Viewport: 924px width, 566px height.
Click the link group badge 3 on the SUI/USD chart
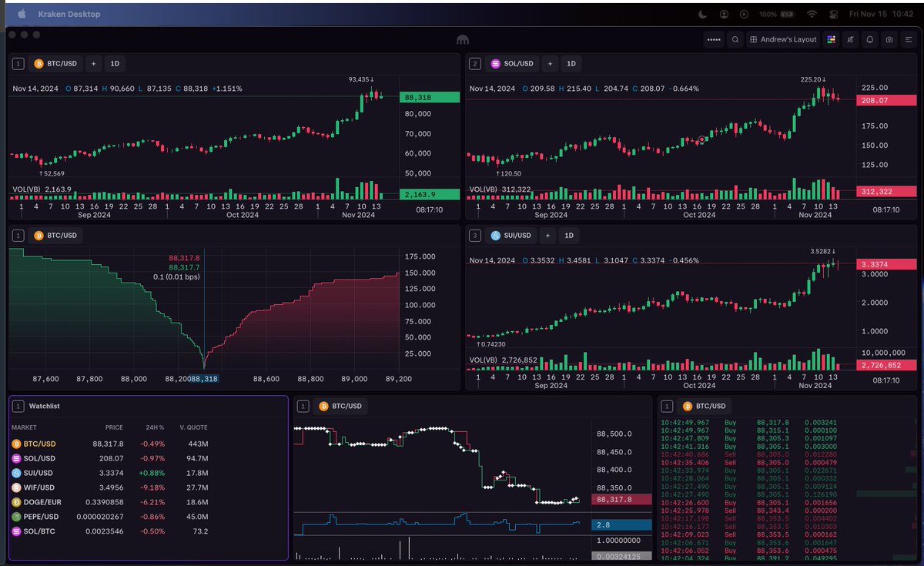tap(475, 235)
